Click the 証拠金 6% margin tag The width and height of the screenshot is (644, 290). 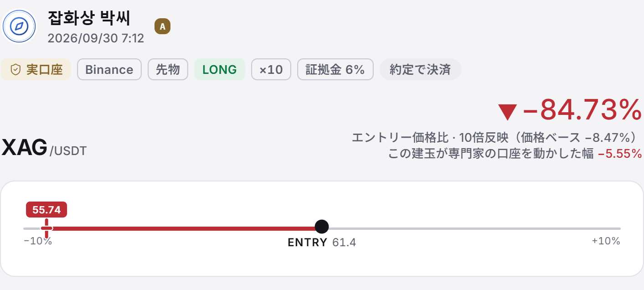click(335, 69)
